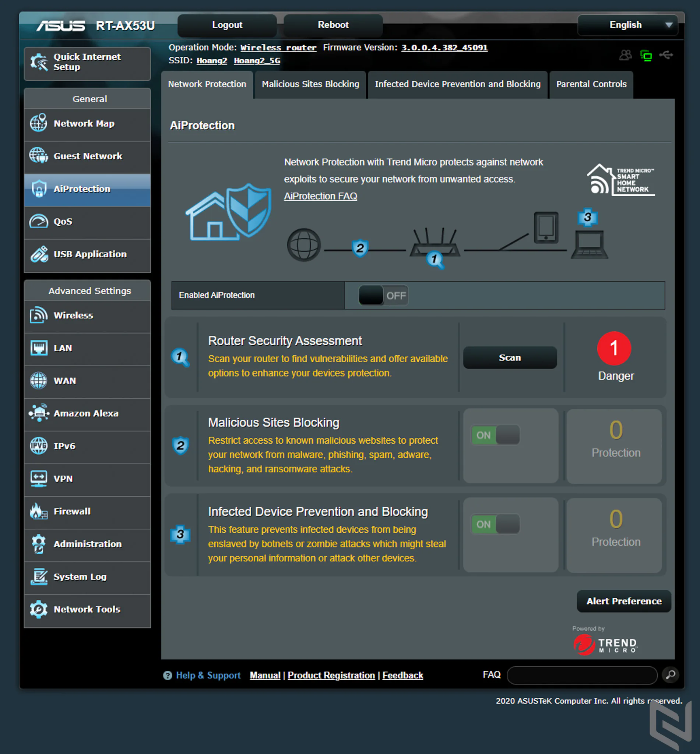Click the Trend Micro Smart Home Network logo
700x754 pixels.
tap(621, 180)
